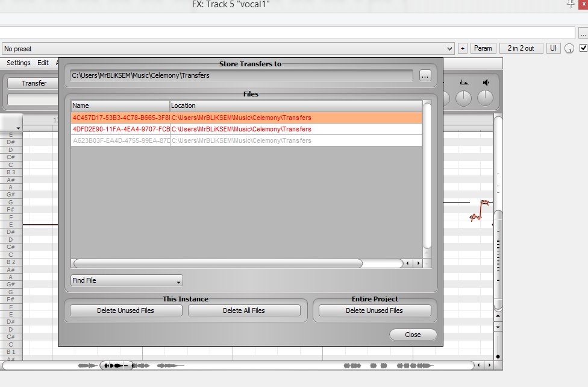Expand the Find File dropdown
Screen dimensions: 588x387
[x=127, y=280]
